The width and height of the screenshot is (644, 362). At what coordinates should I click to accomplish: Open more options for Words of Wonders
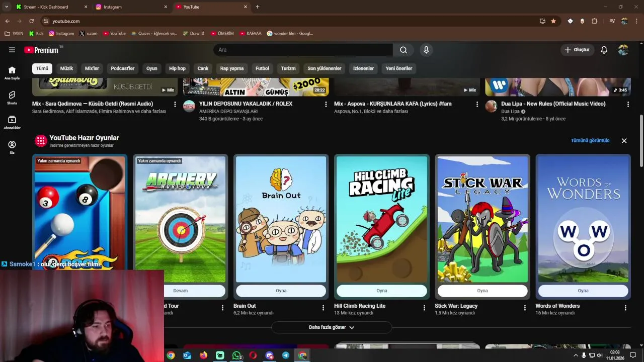[625, 307]
